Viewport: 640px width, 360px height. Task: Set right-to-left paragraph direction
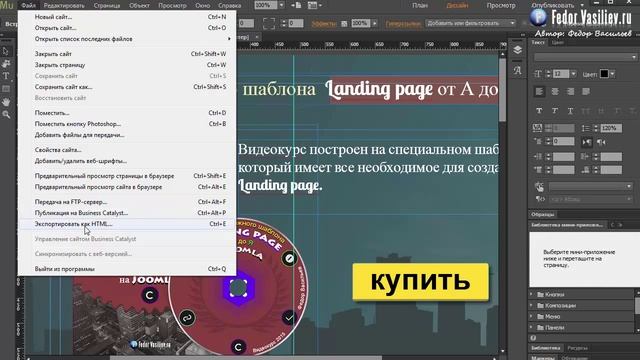pos(601,142)
